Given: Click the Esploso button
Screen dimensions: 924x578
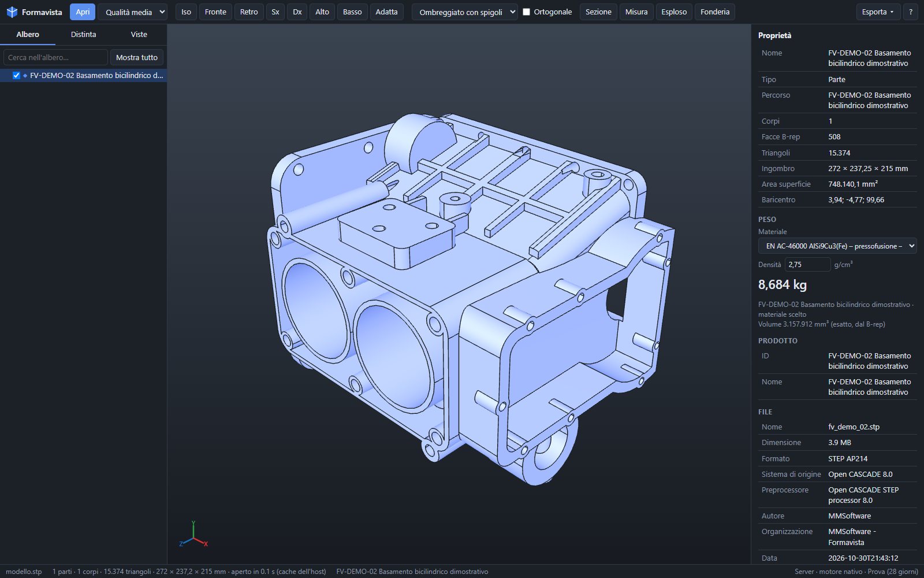Looking at the screenshot, I should click(674, 12).
